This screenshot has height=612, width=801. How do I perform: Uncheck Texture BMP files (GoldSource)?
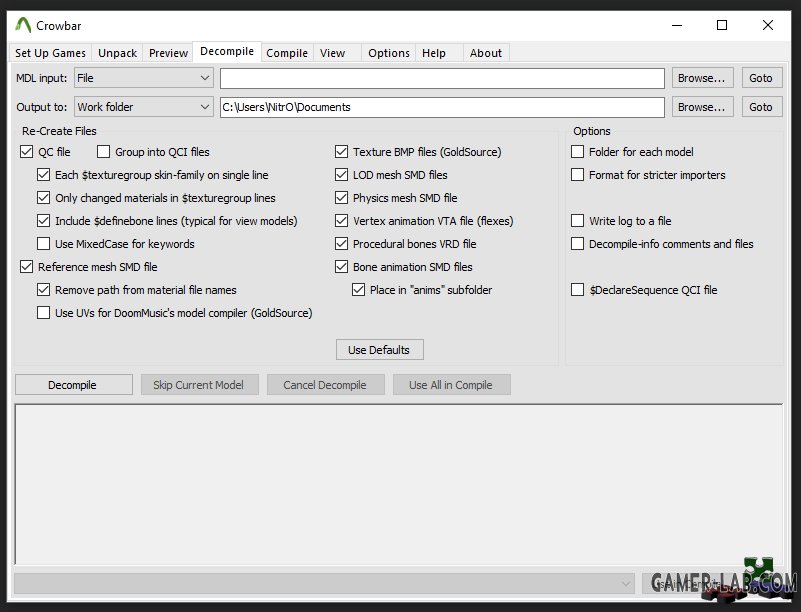341,152
